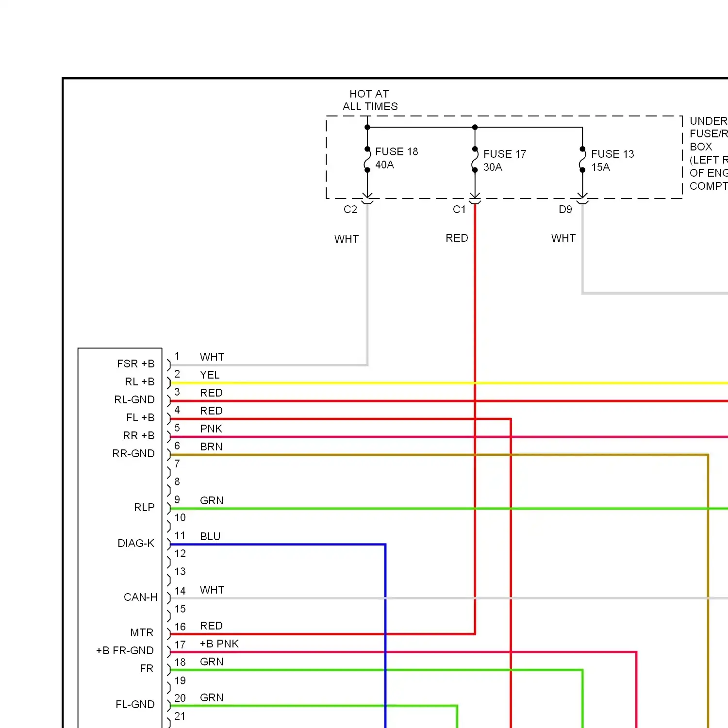Click the "RLP" terminal name
Image resolution: width=728 pixels, height=728 pixels.
click(x=144, y=507)
